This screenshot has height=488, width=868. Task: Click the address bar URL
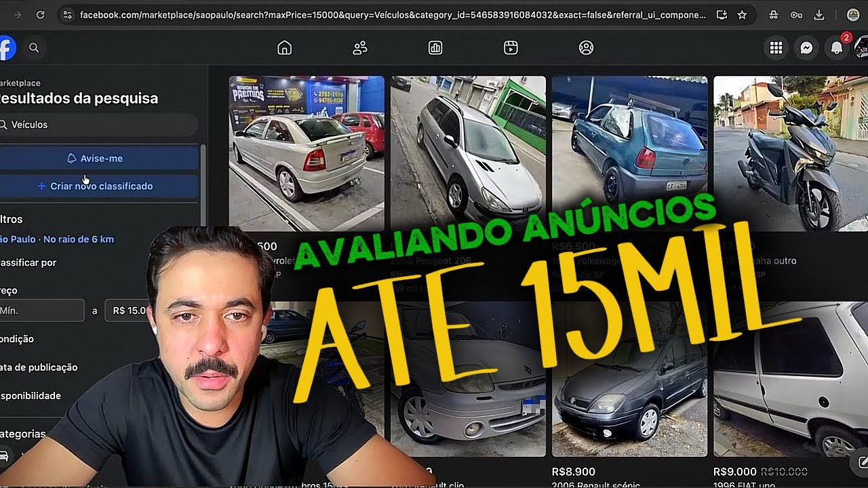pyautogui.click(x=393, y=14)
